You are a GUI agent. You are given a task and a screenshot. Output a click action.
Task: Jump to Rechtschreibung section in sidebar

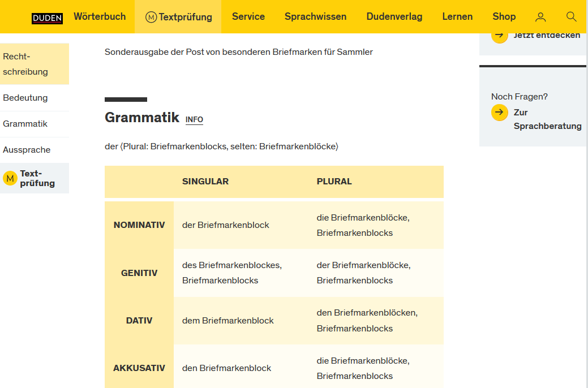25,64
